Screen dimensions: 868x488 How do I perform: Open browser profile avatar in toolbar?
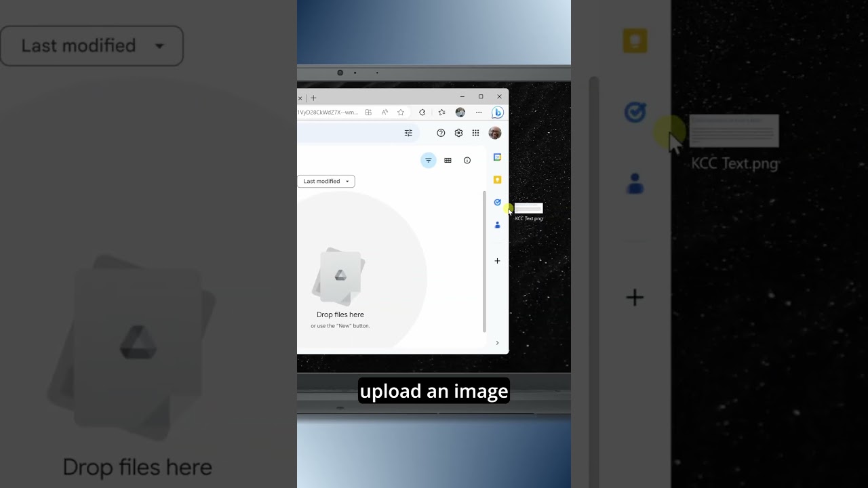coord(460,113)
